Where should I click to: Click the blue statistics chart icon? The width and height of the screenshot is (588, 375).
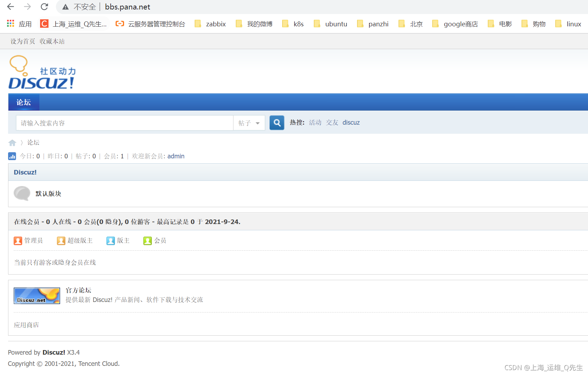click(12, 156)
